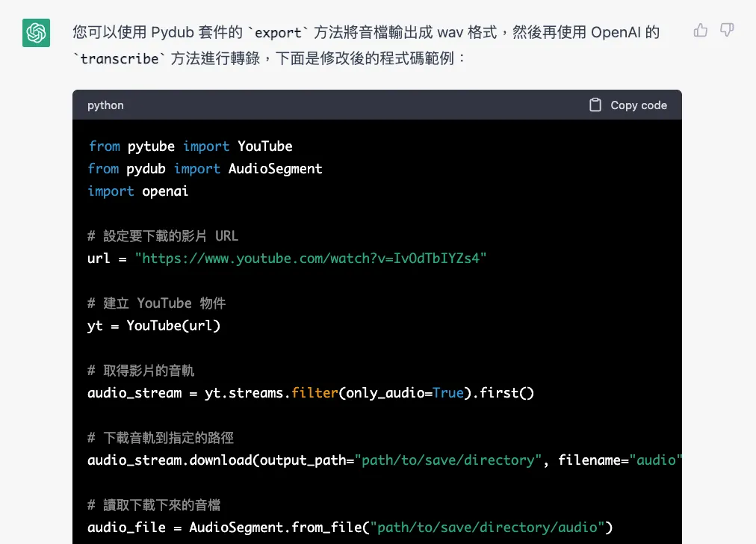Click the clipboard icon in code header
The height and width of the screenshot is (544, 756).
(x=595, y=105)
